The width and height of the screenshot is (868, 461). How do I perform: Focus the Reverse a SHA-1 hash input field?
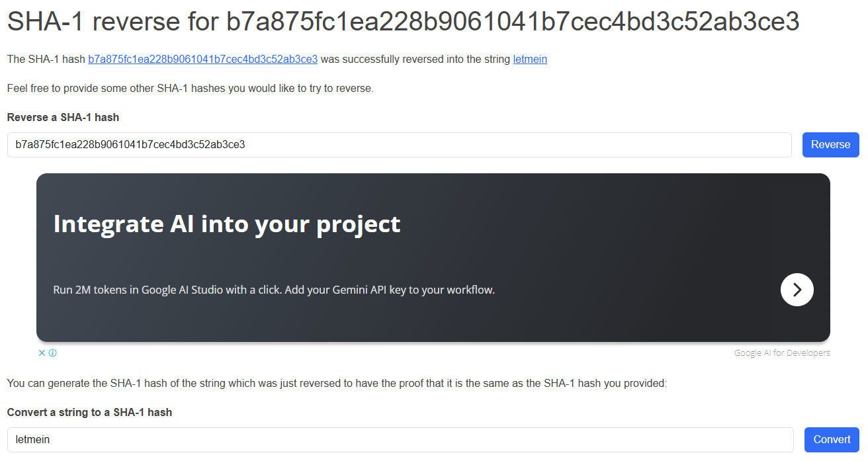[399, 145]
